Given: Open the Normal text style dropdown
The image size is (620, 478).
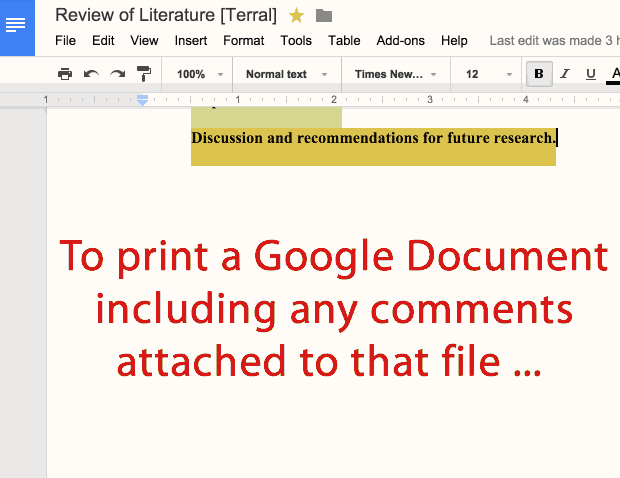Looking at the screenshot, I should tap(287, 74).
